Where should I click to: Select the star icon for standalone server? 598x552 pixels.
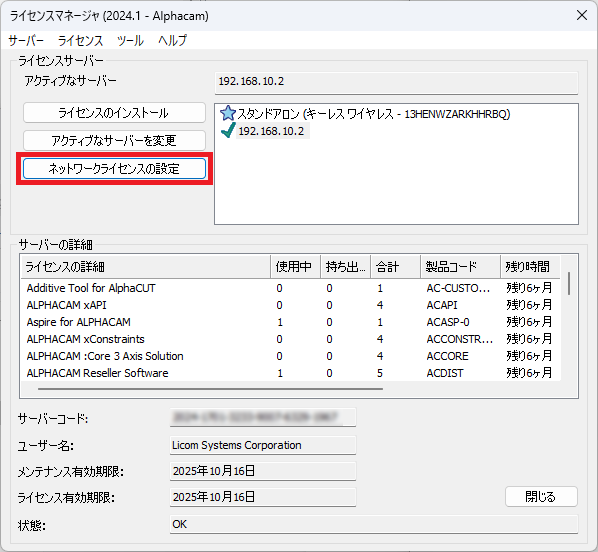228,113
